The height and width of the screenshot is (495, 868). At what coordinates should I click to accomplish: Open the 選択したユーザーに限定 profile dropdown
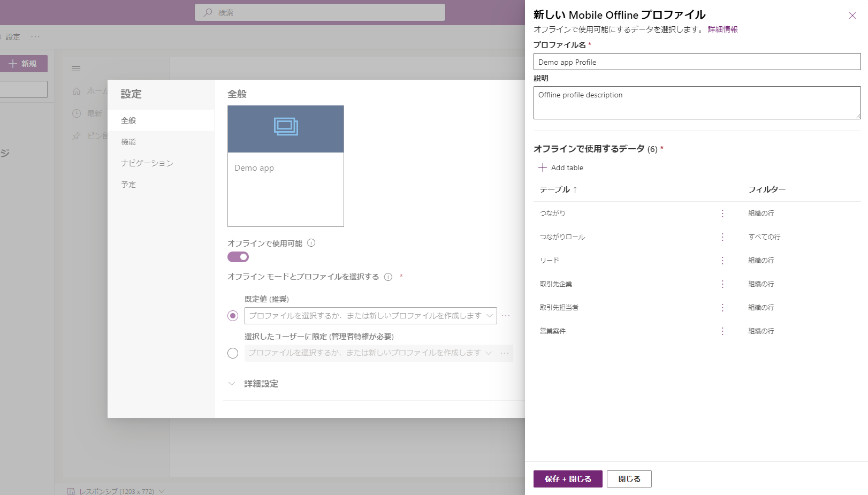(x=370, y=353)
